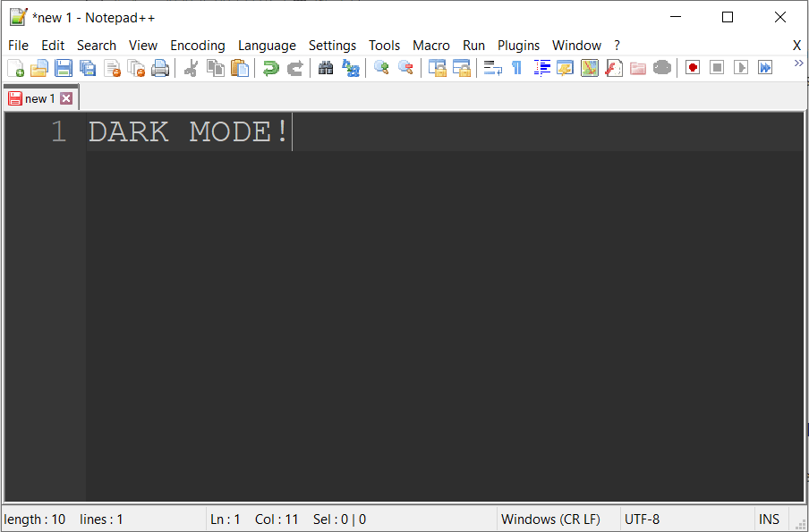Open the Language menu

(x=267, y=45)
